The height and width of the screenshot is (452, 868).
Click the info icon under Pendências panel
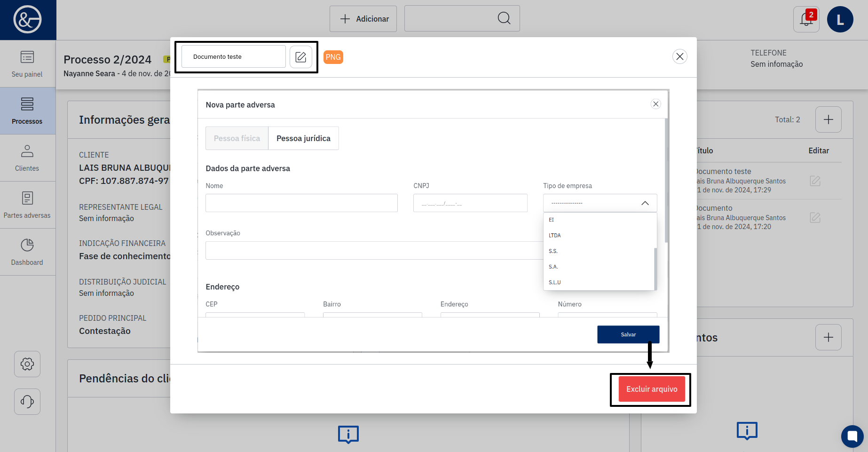point(348,434)
